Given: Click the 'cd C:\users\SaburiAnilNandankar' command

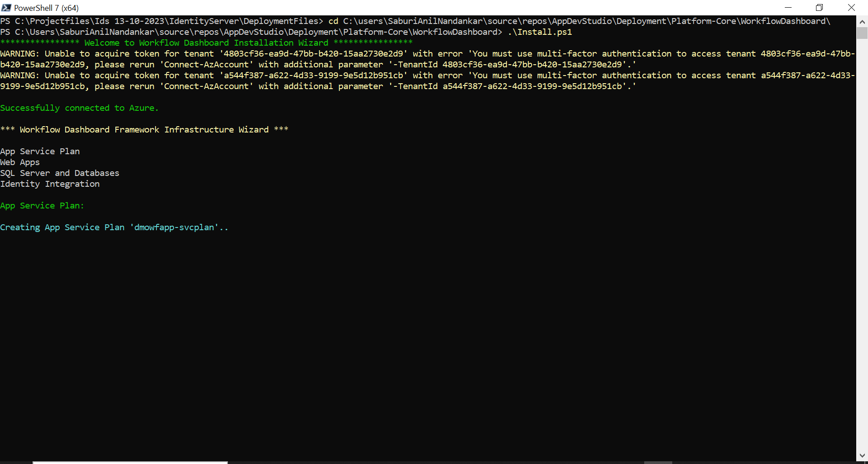Looking at the screenshot, I should click(x=579, y=21).
